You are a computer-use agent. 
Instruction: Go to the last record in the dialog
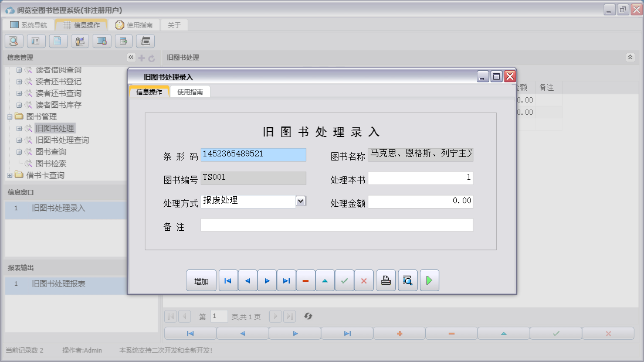(286, 281)
